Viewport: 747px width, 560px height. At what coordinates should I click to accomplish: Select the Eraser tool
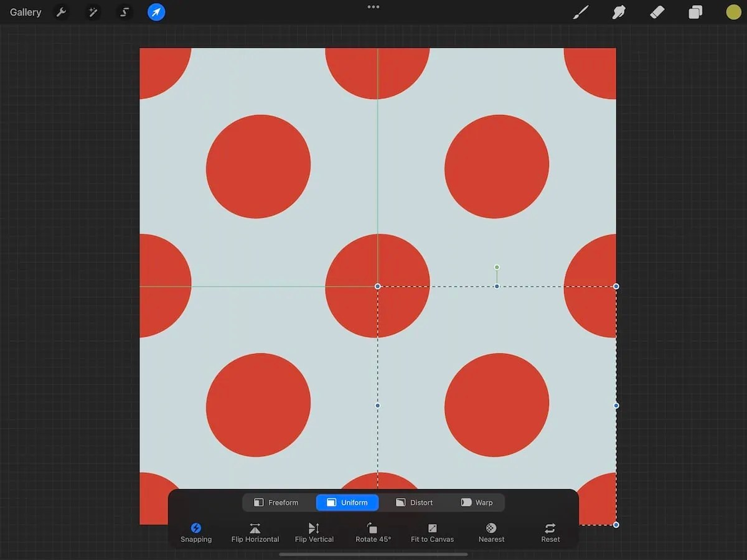(657, 12)
